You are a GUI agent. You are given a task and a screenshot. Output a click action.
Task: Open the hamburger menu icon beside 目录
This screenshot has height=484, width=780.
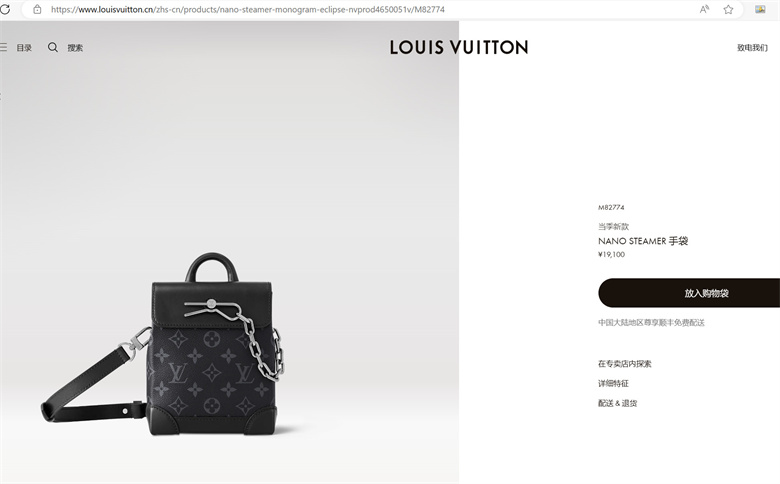point(3,47)
